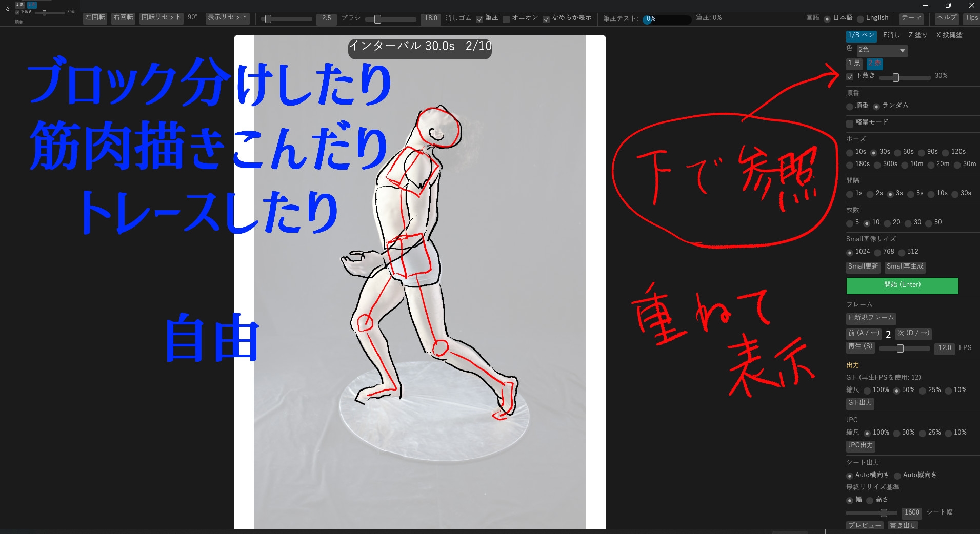The height and width of the screenshot is (534, 980).
Task: Select the Z 塗り fill tool
Action: tap(917, 35)
